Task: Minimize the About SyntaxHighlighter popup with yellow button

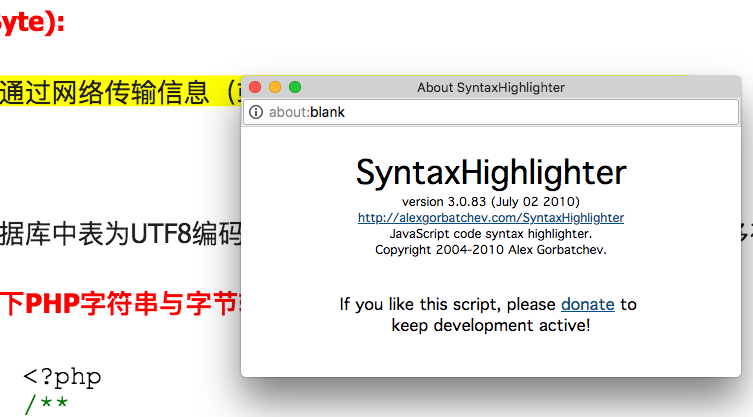Action: coord(275,87)
